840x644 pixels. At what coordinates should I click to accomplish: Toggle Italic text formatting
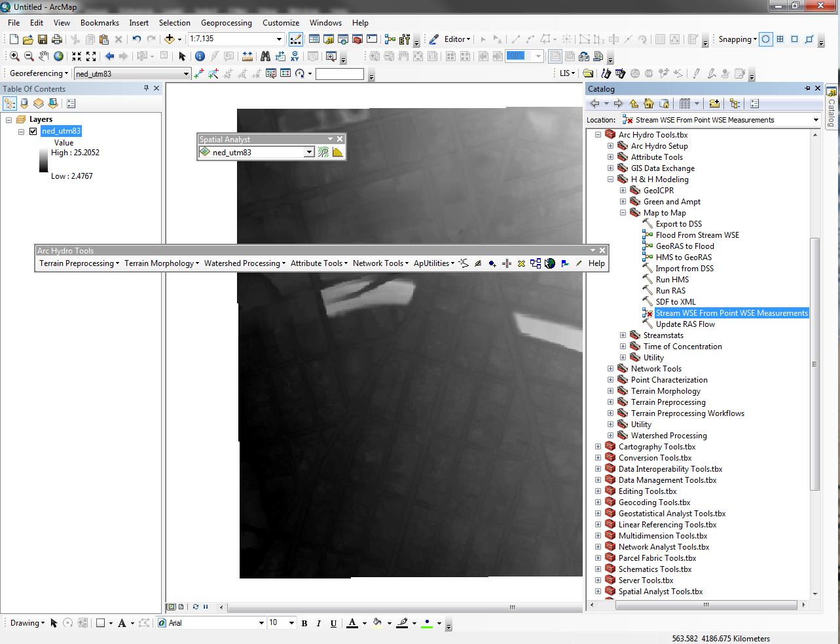coord(319,623)
